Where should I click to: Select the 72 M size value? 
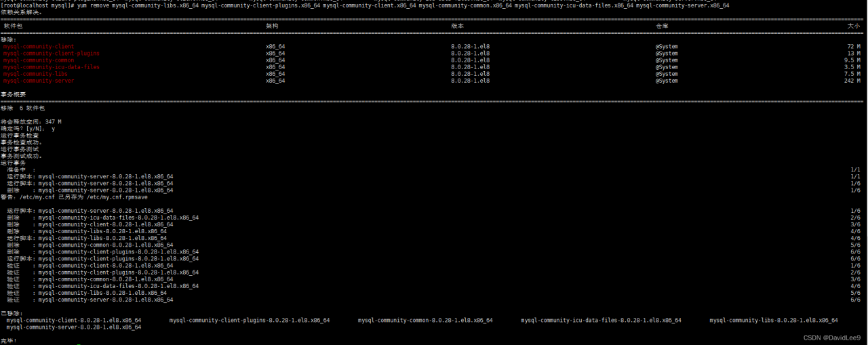854,46
